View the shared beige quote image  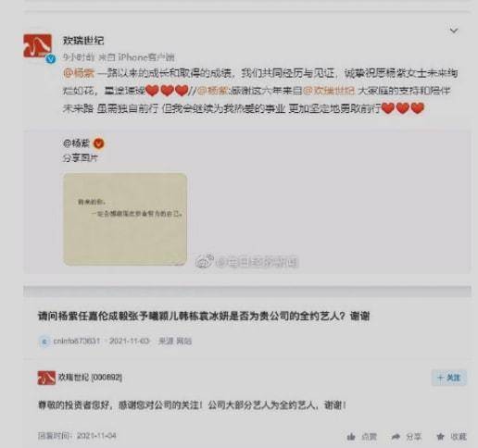[x=125, y=218]
